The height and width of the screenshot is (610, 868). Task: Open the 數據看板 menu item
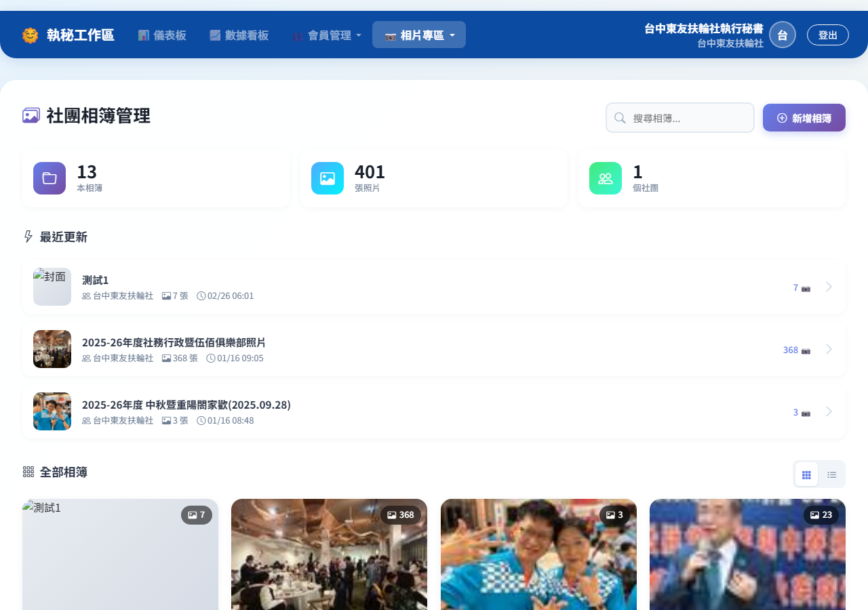239,35
